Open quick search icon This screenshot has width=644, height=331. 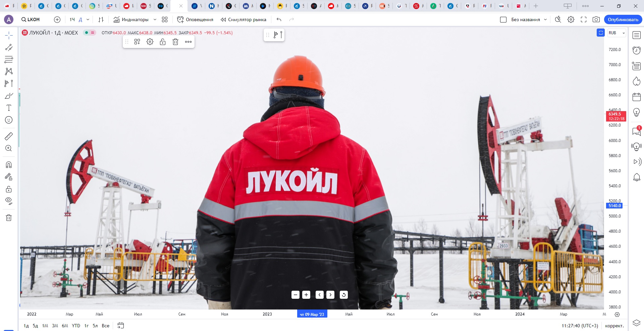pyautogui.click(x=558, y=19)
